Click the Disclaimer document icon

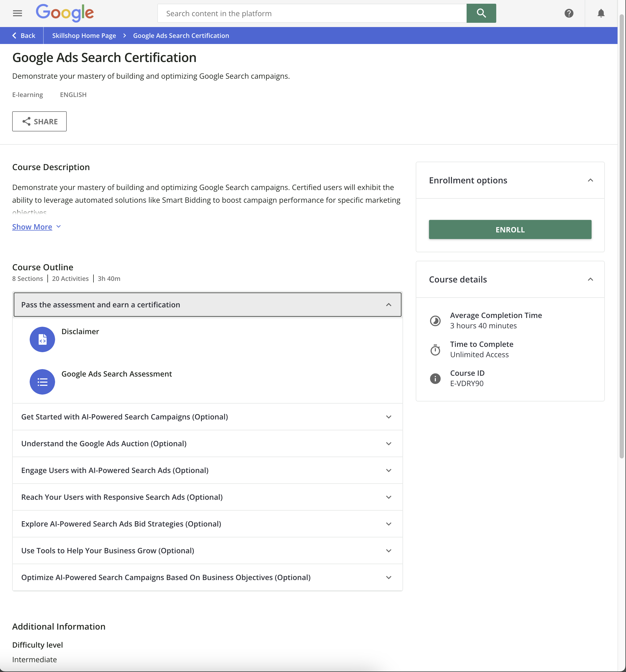pyautogui.click(x=42, y=339)
